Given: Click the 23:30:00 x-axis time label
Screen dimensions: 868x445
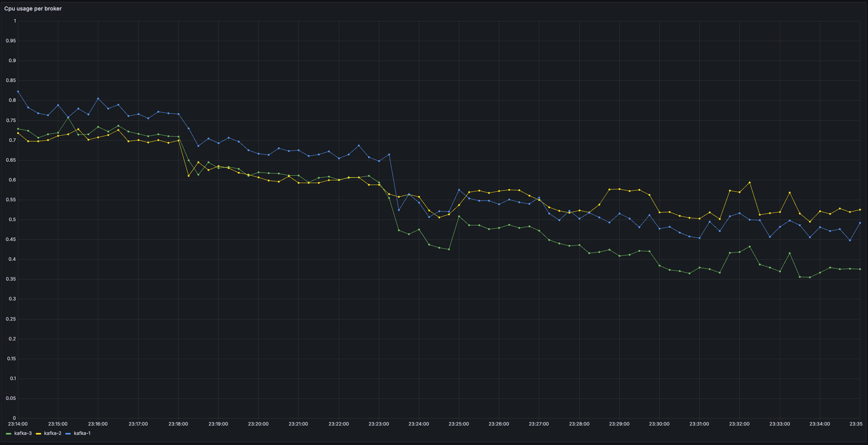Looking at the screenshot, I should (x=659, y=424).
